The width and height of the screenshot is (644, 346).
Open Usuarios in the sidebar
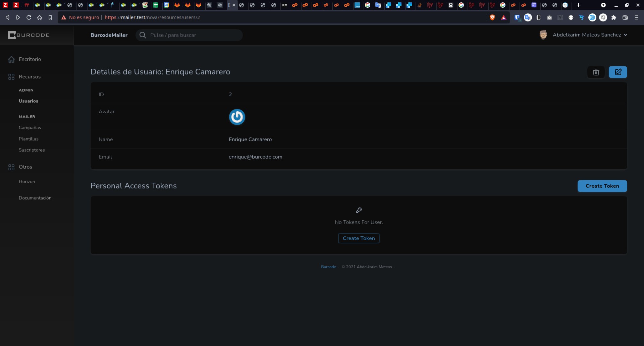click(29, 101)
